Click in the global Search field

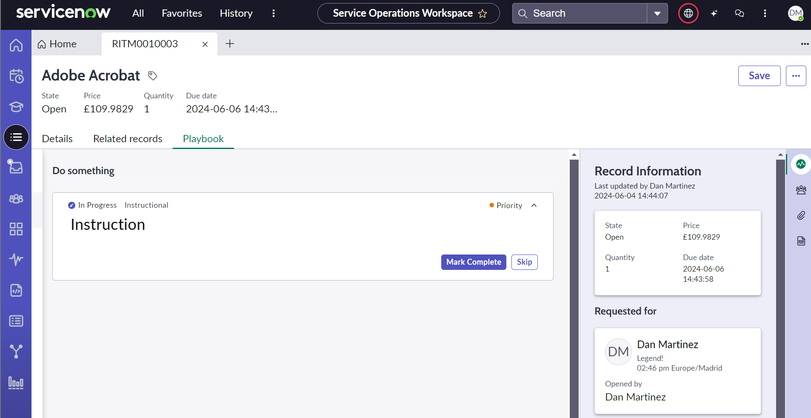[579, 13]
